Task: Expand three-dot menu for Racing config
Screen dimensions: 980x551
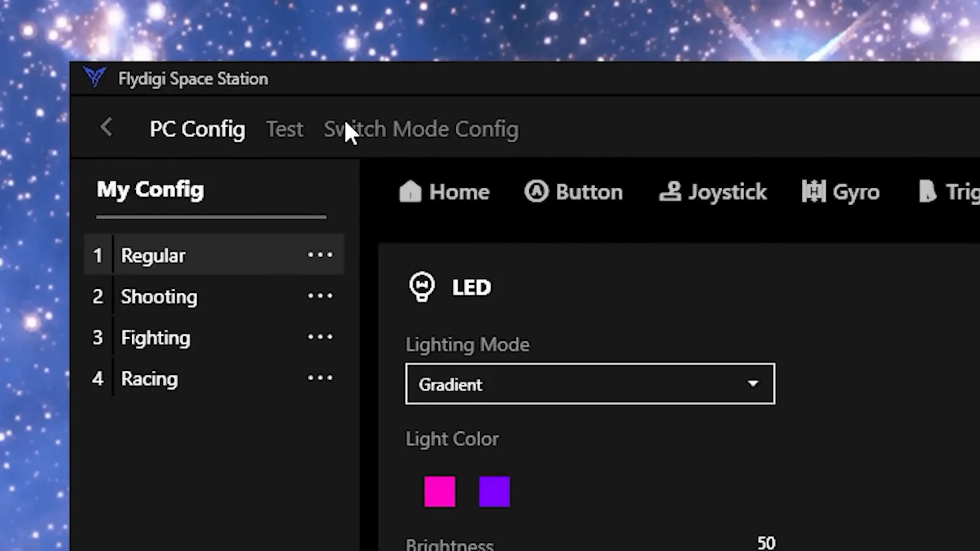Action: 321,379
